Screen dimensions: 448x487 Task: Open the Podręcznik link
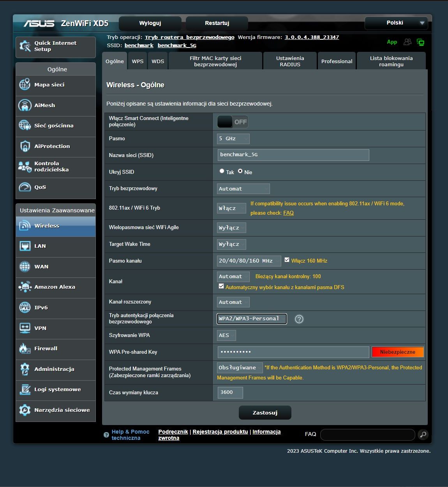pos(173,432)
